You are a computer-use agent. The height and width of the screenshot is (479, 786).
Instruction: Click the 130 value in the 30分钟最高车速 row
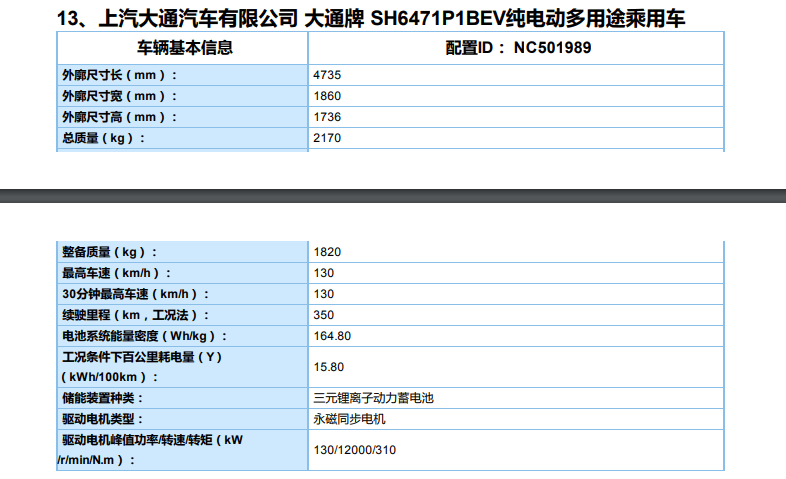click(x=324, y=294)
